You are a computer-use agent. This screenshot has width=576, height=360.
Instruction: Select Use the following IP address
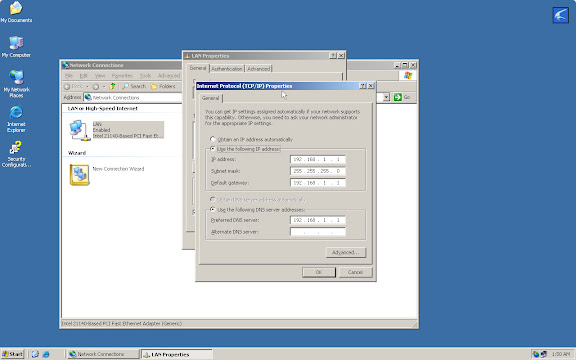click(212, 148)
